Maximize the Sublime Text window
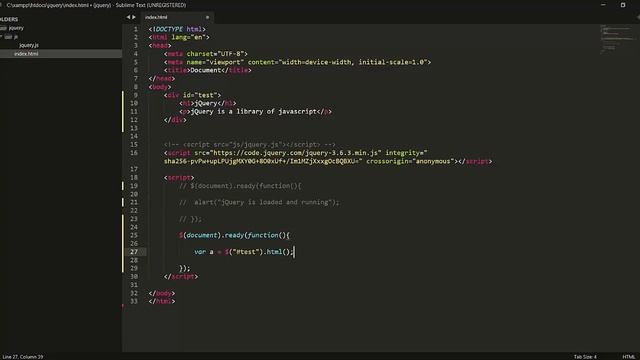The height and width of the screenshot is (360, 640). tap(623, 5)
